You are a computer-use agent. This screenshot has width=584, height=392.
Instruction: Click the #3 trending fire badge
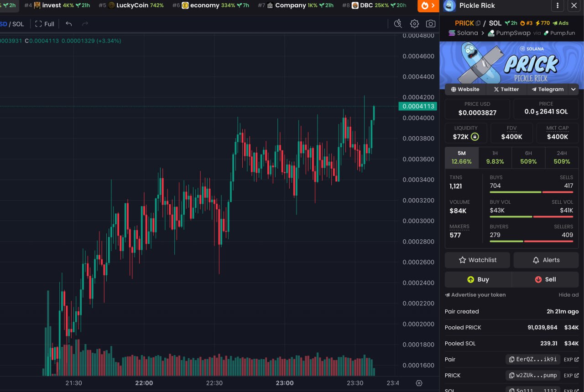526,23
